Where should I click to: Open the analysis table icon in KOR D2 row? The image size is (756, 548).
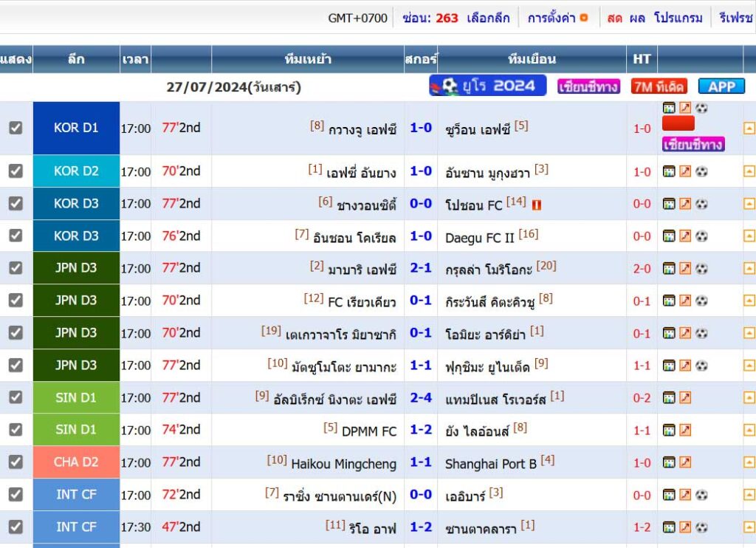(669, 171)
